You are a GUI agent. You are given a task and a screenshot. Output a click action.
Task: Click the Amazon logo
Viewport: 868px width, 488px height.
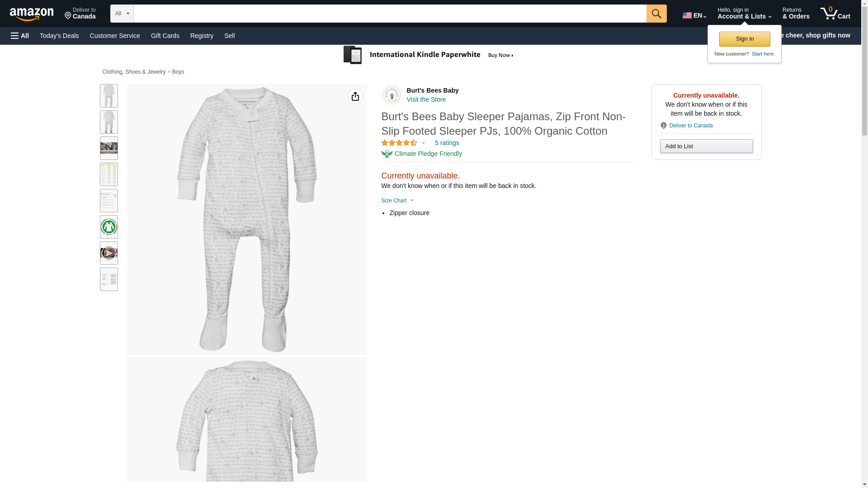point(32,14)
